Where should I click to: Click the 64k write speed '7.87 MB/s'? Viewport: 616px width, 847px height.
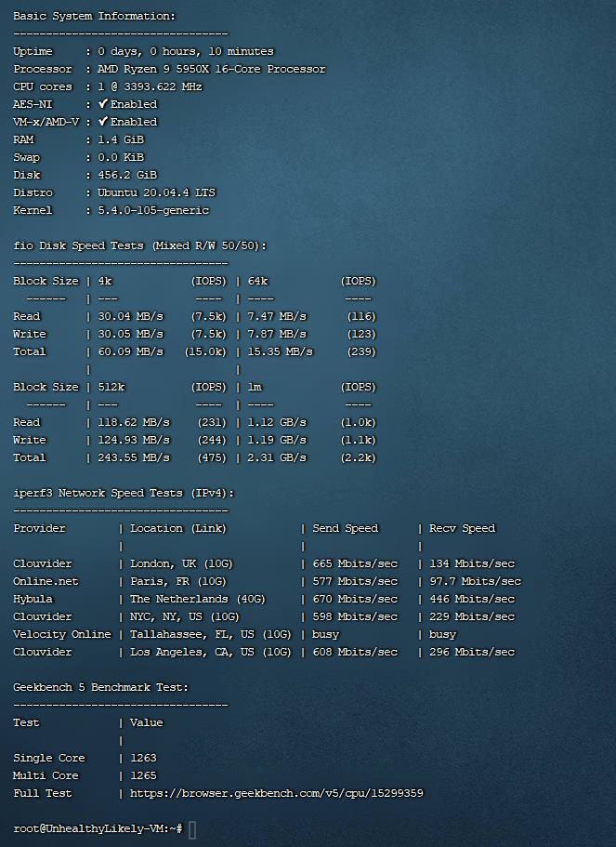(x=277, y=334)
